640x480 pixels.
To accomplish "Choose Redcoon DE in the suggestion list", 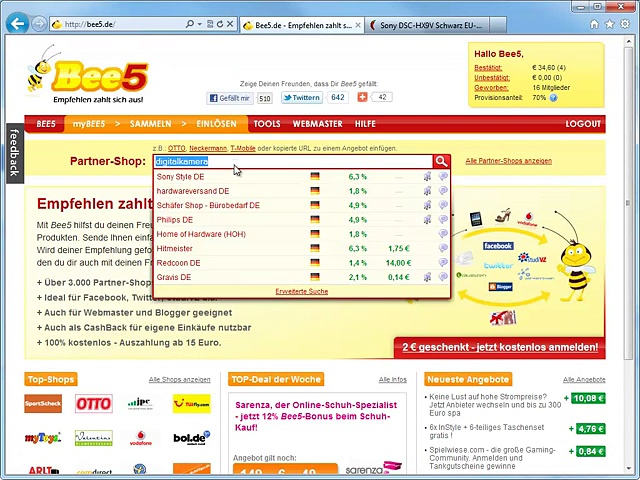I will point(178,263).
